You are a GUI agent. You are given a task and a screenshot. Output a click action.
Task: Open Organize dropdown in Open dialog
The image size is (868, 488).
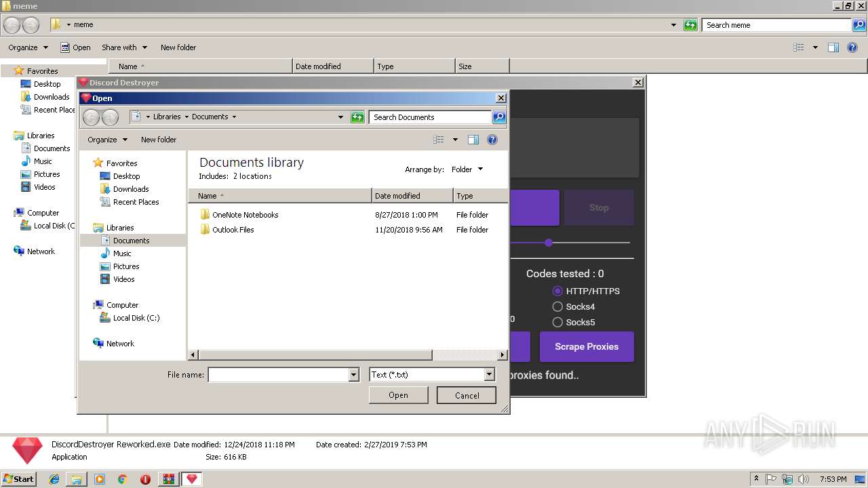point(107,140)
